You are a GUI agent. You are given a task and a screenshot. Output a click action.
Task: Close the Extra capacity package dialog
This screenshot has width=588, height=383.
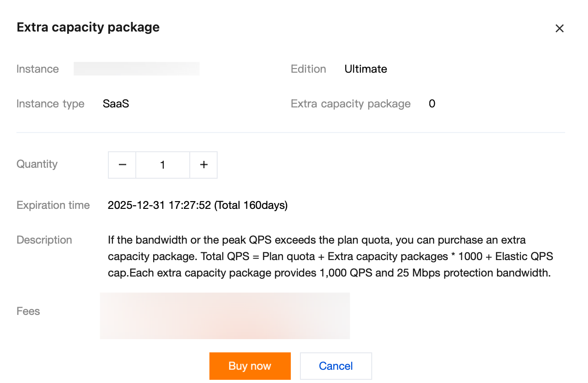[x=559, y=28]
